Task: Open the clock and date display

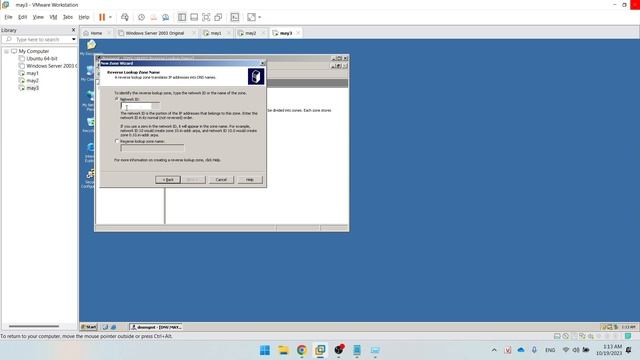Action: tap(609, 350)
